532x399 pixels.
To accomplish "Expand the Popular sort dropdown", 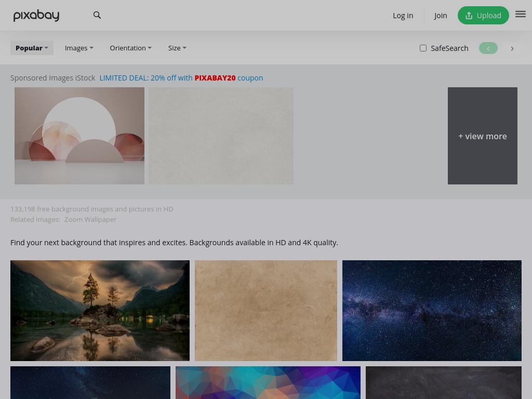I will coord(32,48).
